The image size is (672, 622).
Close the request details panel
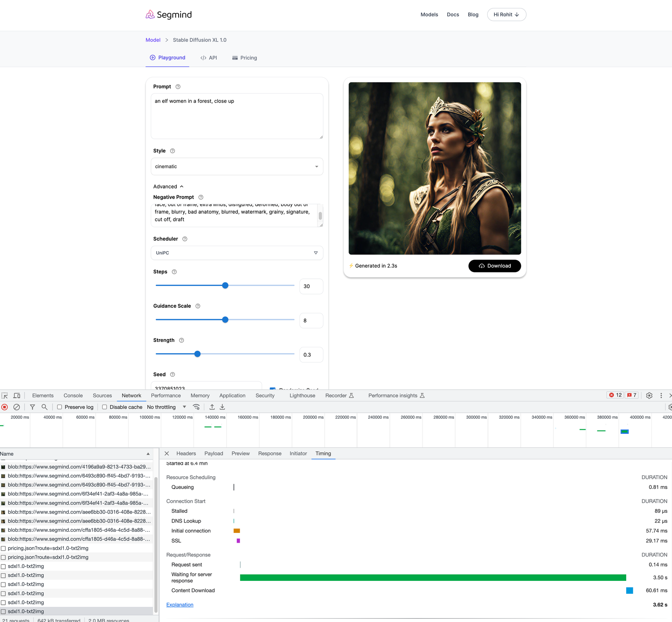tap(167, 454)
